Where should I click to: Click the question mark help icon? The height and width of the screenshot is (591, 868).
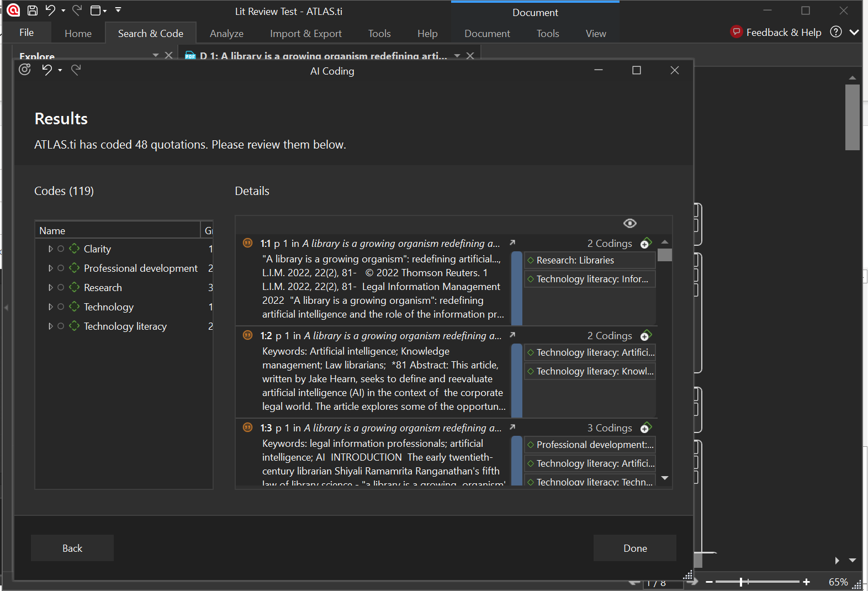[x=836, y=31]
